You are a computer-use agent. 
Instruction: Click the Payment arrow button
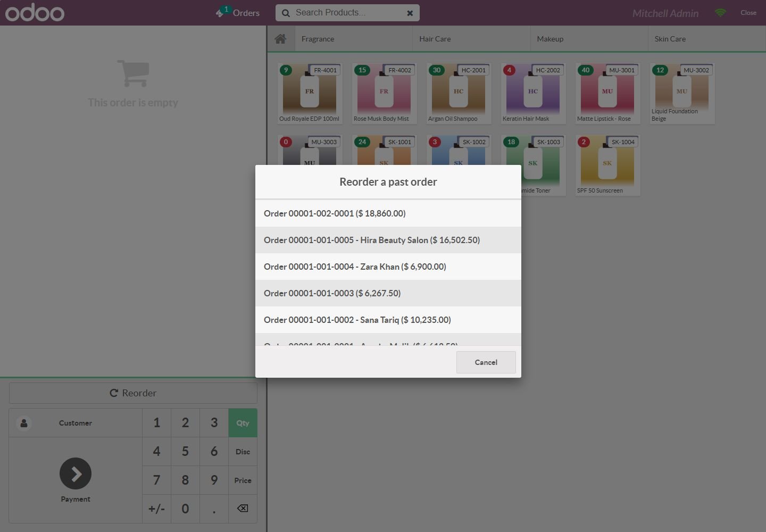[76, 473]
